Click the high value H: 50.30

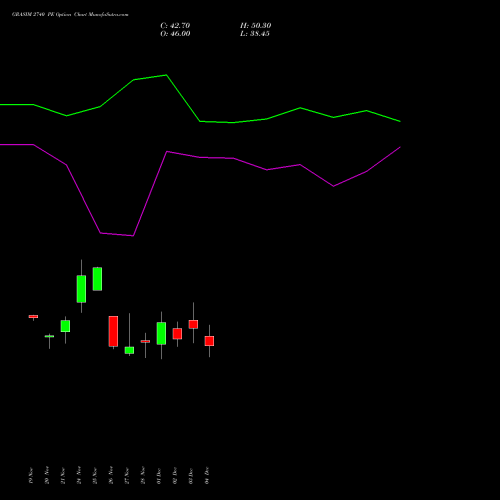pos(255,26)
